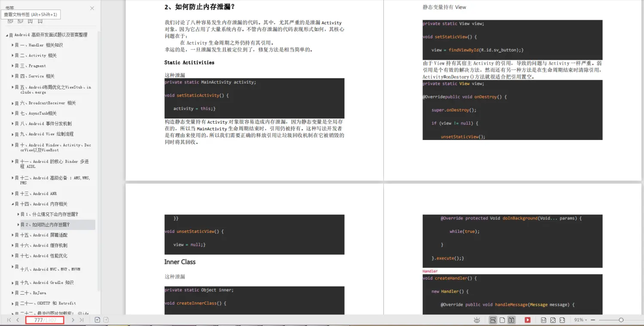Expand 七、AsyncTask相关 bookmark
The width and height of the screenshot is (644, 326).
click(x=12, y=113)
